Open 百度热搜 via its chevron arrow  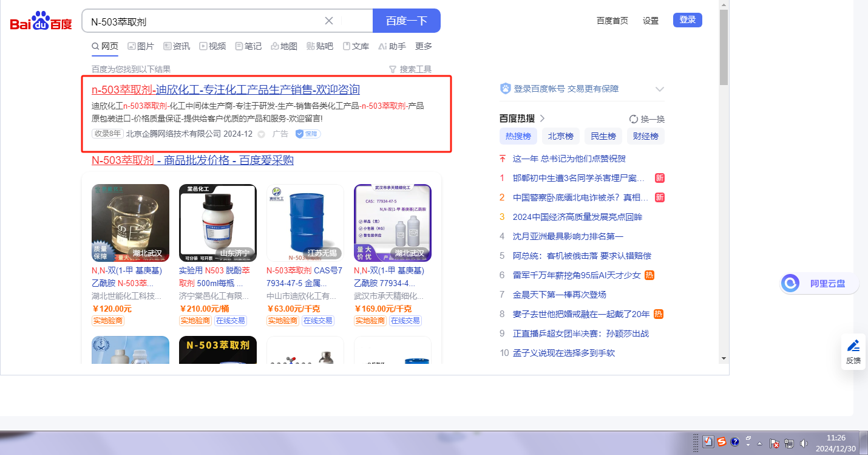tap(542, 118)
